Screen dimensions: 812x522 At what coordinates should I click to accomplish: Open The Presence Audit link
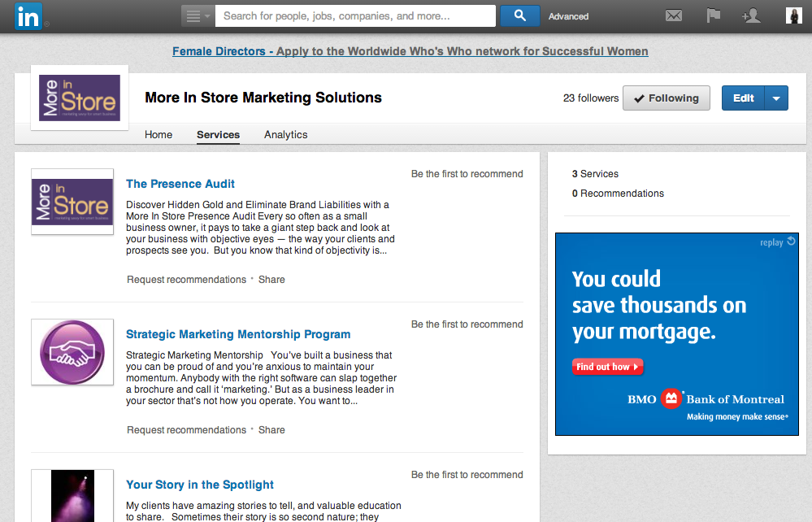180,184
